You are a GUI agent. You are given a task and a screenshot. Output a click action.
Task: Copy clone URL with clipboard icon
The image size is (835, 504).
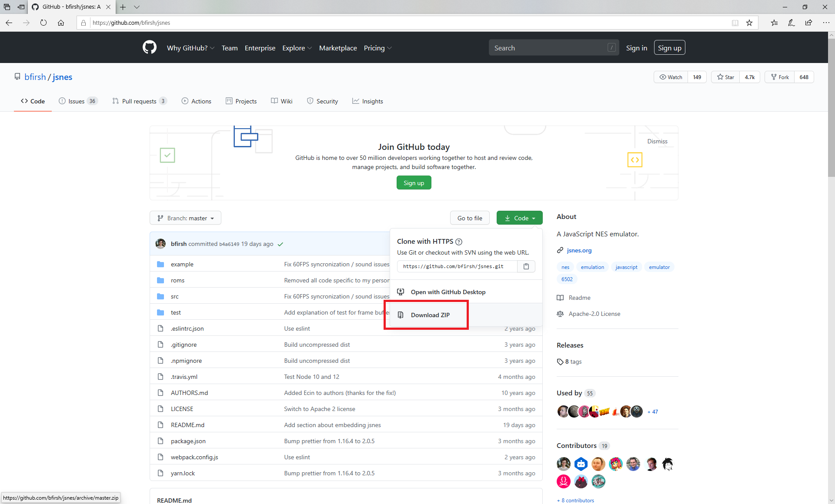coord(526,266)
